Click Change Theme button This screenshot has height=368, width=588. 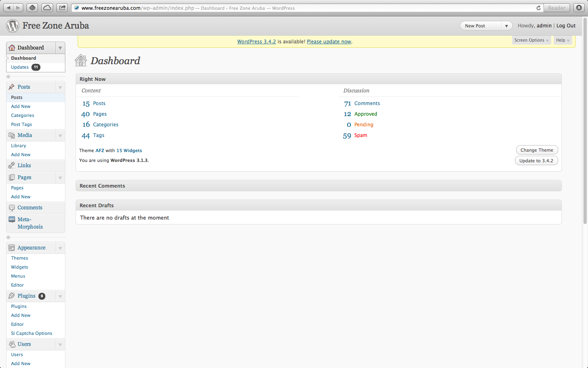537,150
